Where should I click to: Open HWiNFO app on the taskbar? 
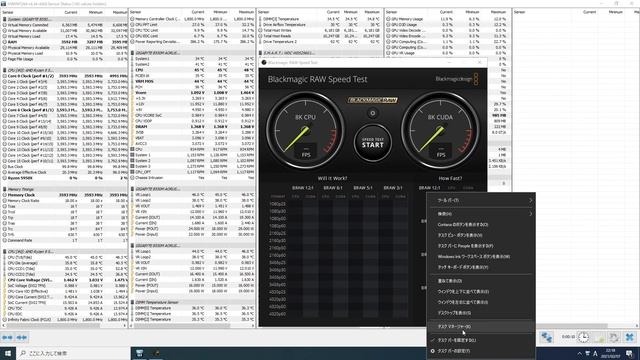point(139,353)
